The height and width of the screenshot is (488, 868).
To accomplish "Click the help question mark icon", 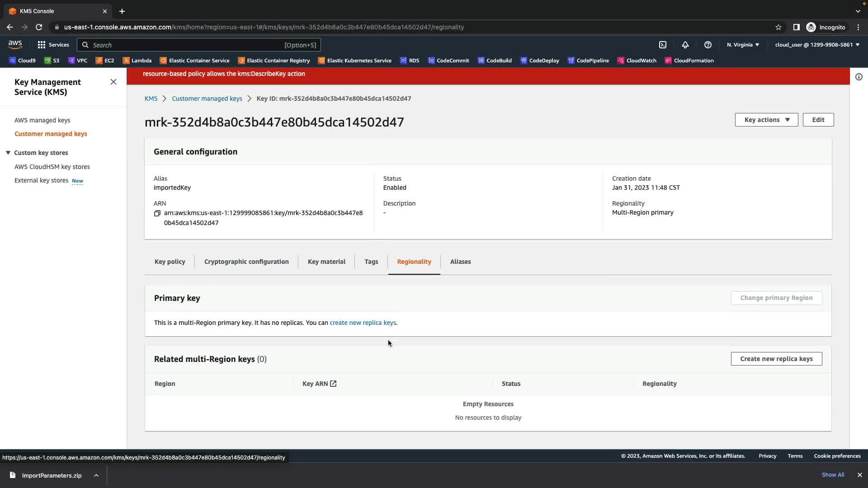I will click(708, 45).
